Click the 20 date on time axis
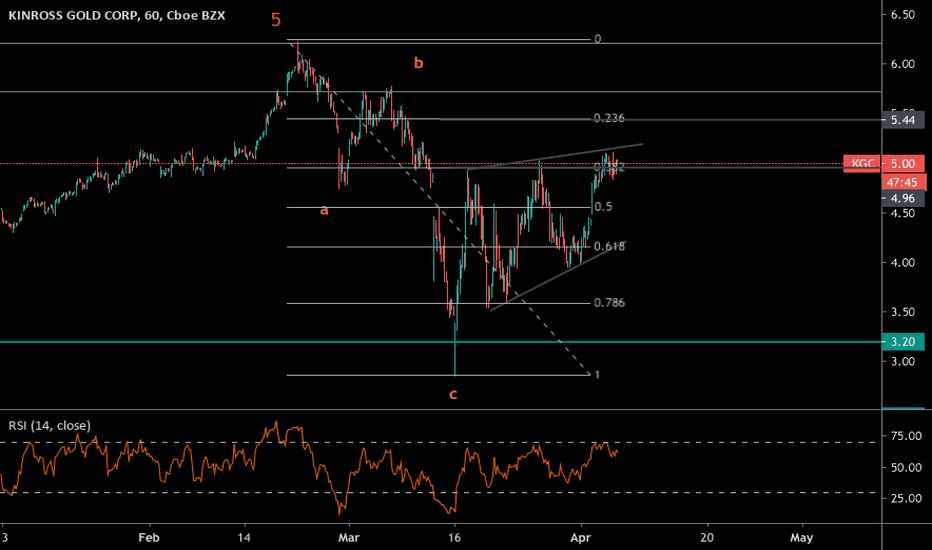Image resolution: width=932 pixels, height=550 pixels. point(707,538)
